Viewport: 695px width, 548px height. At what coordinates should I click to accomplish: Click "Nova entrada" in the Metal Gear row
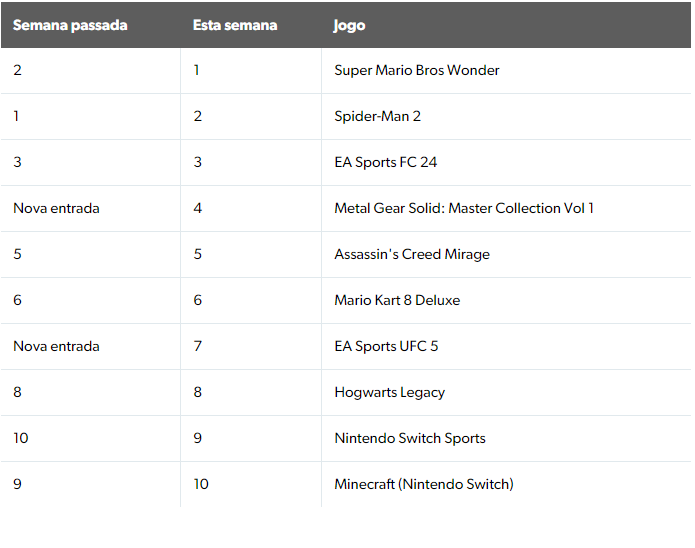(x=56, y=208)
